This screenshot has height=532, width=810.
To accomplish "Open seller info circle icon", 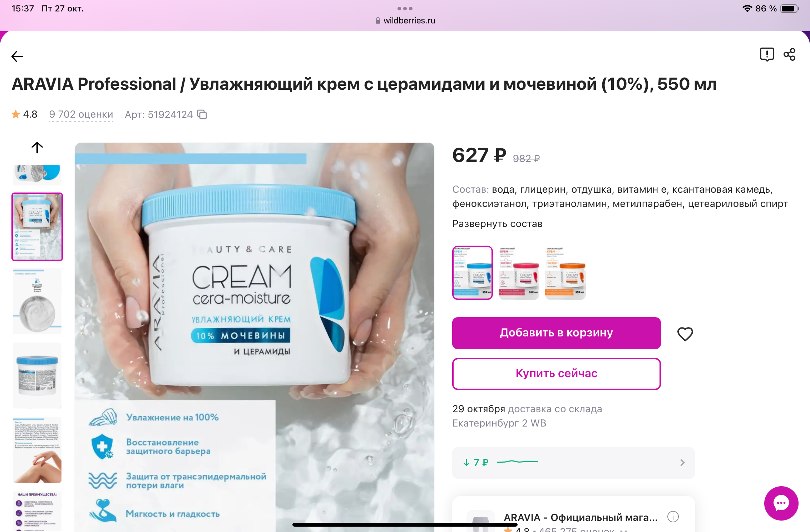I will (673, 517).
